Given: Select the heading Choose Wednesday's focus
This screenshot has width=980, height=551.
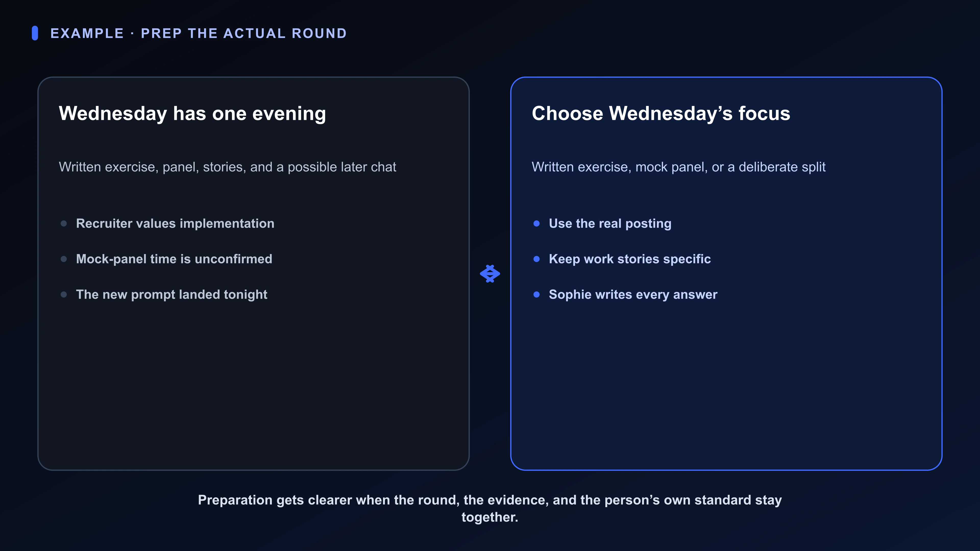Looking at the screenshot, I should [661, 113].
